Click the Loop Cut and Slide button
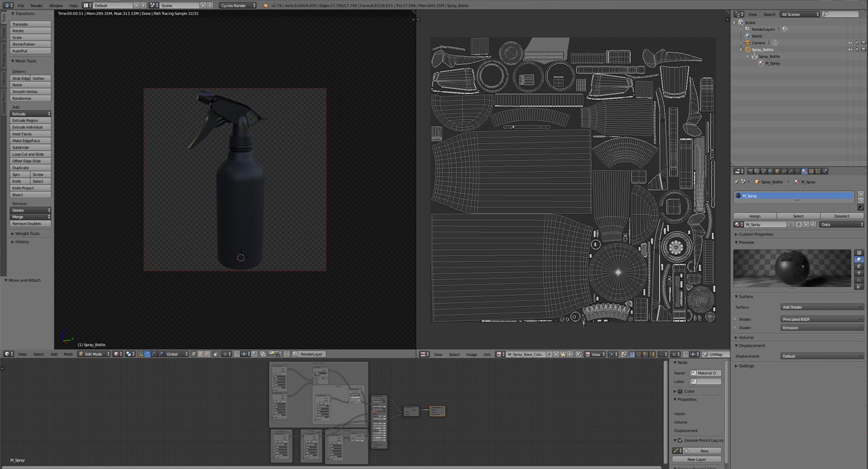Screen dimensions: 868x469 point(30,154)
